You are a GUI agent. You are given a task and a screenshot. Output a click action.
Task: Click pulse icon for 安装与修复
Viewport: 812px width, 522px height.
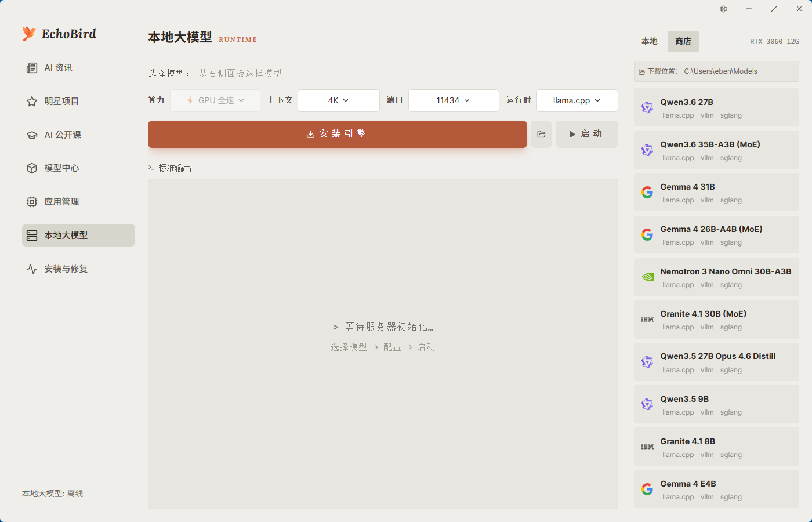click(x=32, y=269)
